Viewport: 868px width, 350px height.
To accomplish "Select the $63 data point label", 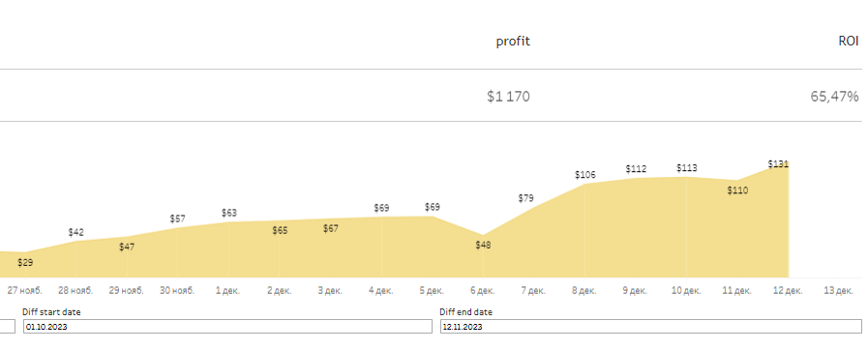I will tap(228, 213).
